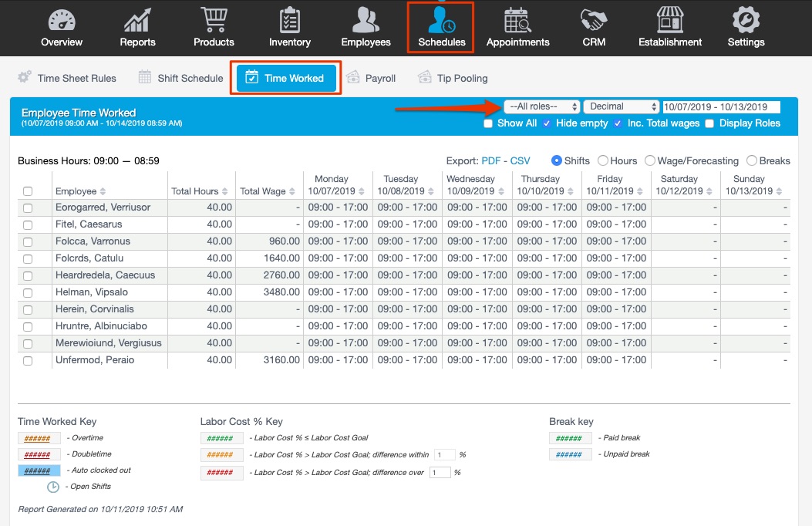Click the date range input field
The width and height of the screenshot is (812, 526).
pos(721,107)
